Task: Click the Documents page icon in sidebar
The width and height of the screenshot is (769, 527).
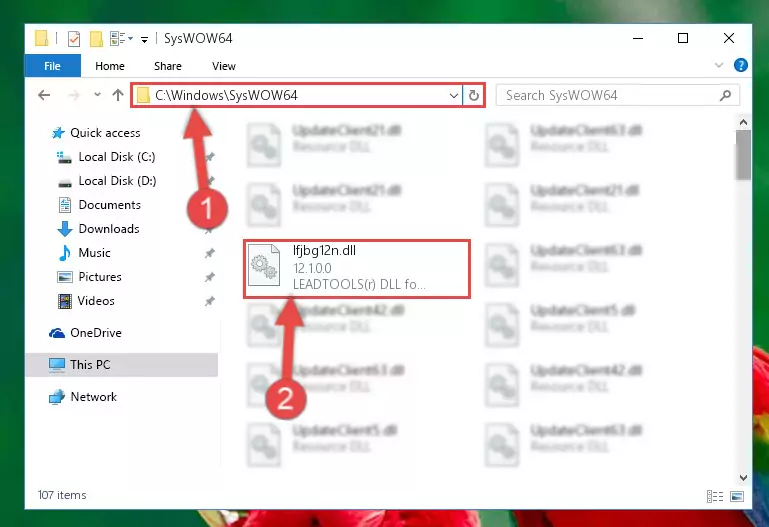Action: (x=65, y=205)
